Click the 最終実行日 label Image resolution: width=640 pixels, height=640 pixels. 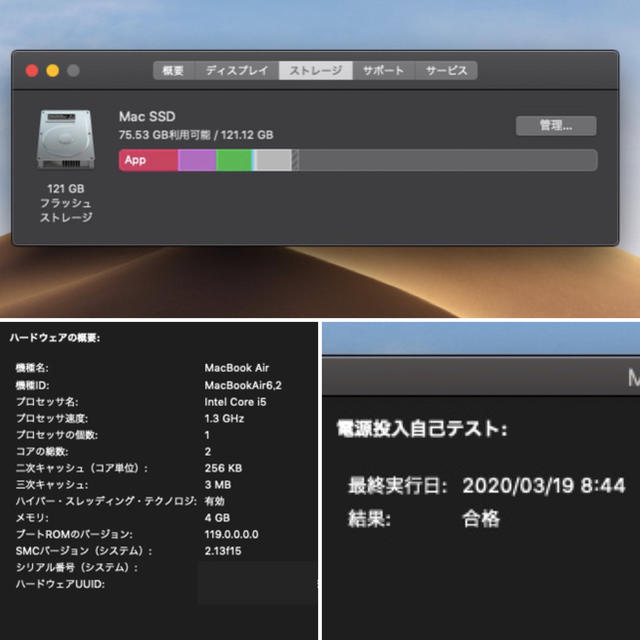pos(398,486)
